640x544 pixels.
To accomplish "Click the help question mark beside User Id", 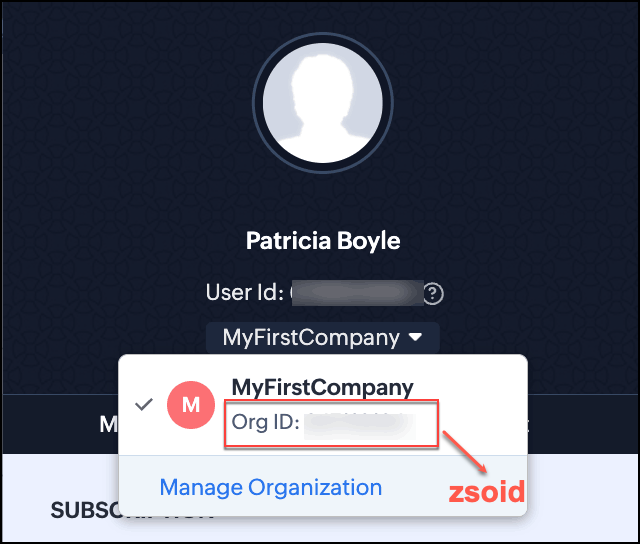I will click(433, 294).
